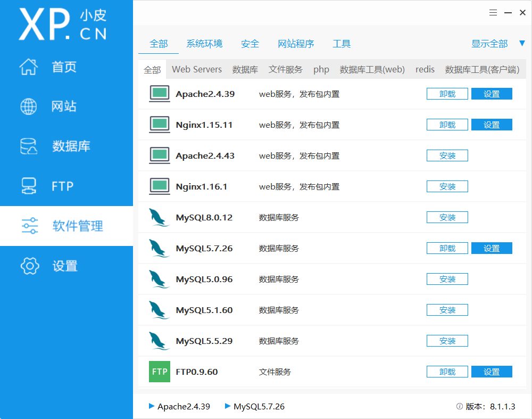Screen dimensions: 532x419
Task: Switch to 安全 tab
Action: [x=250, y=44]
